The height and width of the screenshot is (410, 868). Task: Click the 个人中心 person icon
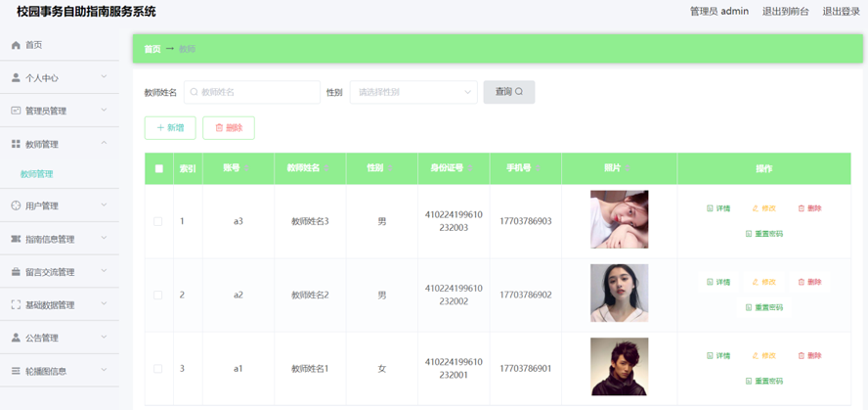pos(16,78)
